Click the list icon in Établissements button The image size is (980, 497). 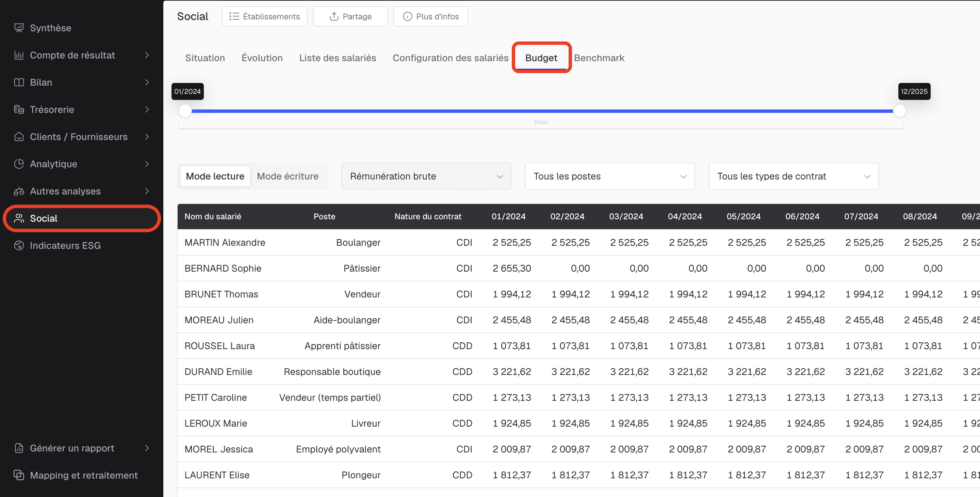pyautogui.click(x=234, y=16)
